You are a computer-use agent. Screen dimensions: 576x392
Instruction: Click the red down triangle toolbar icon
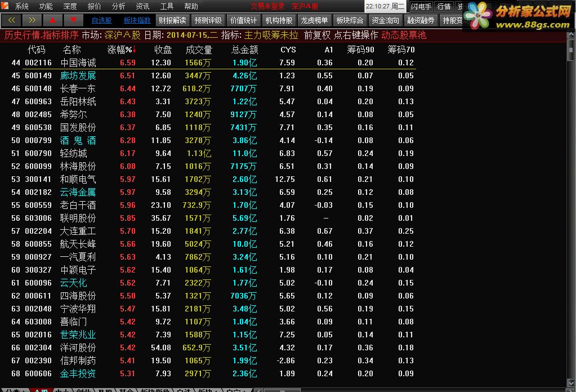(x=73, y=20)
